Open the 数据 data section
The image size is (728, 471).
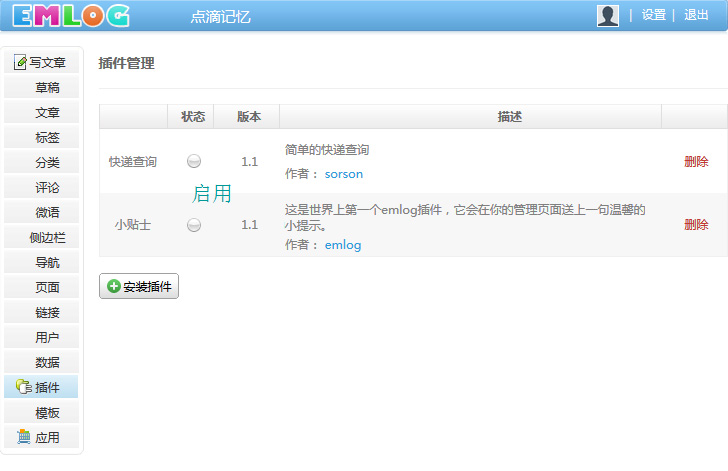(47, 363)
